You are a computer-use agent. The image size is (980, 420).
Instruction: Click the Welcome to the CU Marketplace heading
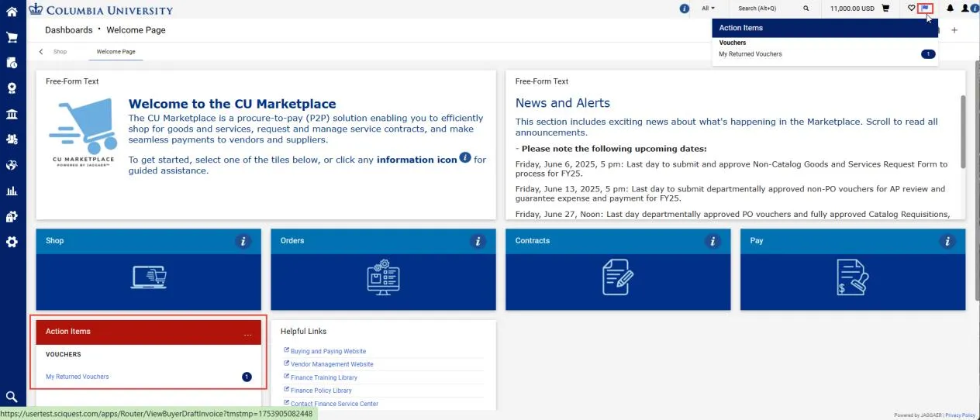click(233, 104)
